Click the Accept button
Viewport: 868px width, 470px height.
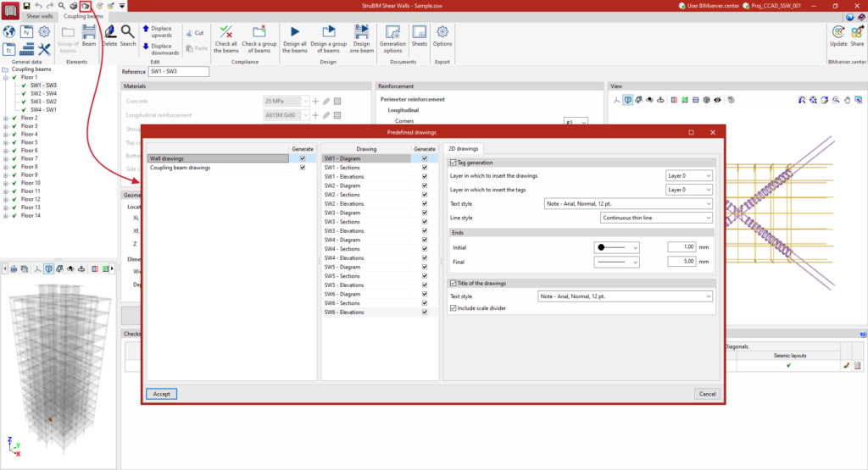tap(162, 394)
